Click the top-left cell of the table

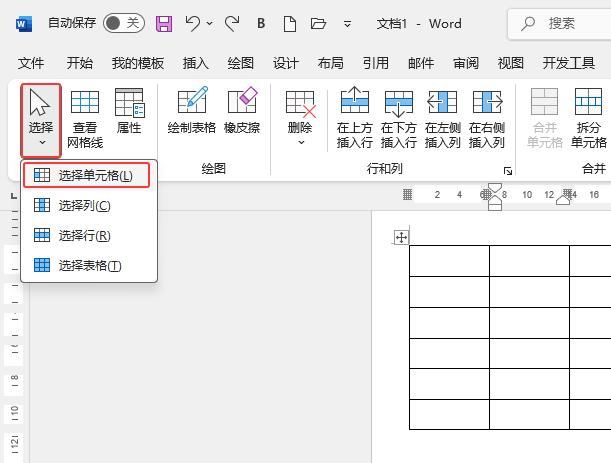coord(449,261)
